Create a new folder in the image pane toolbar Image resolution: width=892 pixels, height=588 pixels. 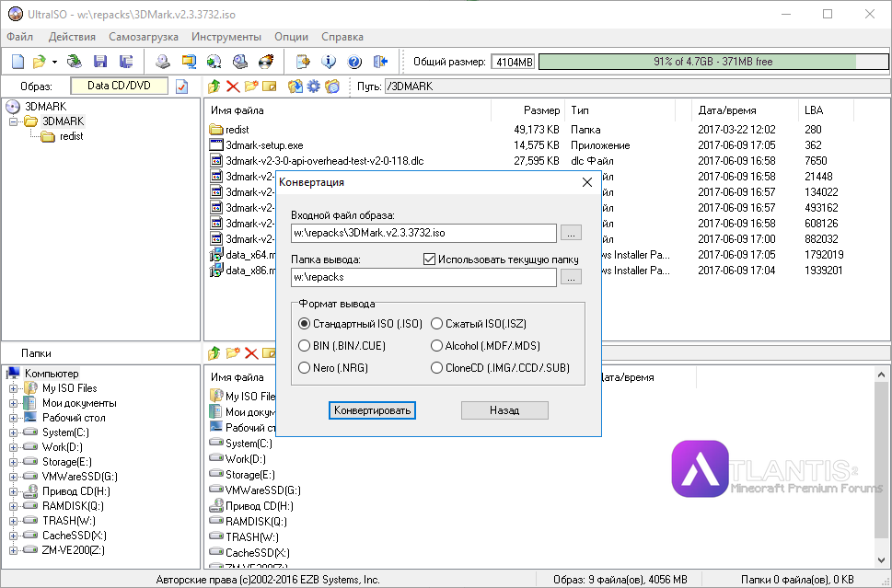(x=251, y=86)
